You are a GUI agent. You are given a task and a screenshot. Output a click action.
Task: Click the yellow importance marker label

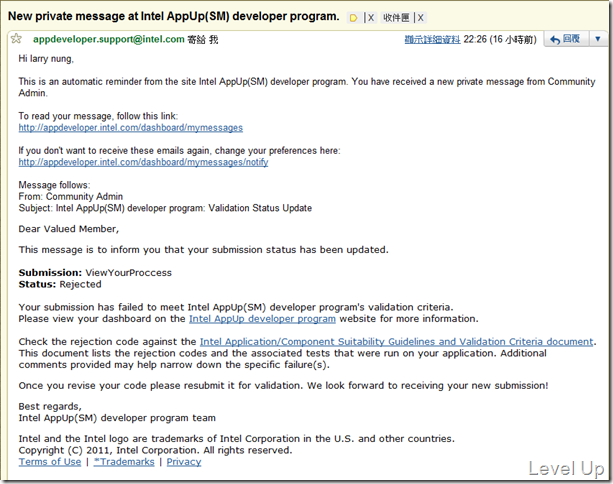[353, 18]
